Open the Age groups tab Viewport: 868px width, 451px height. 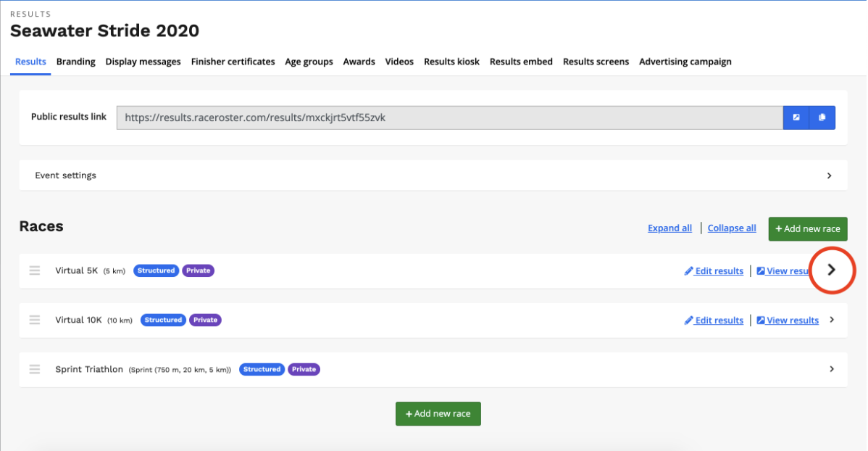[309, 62]
